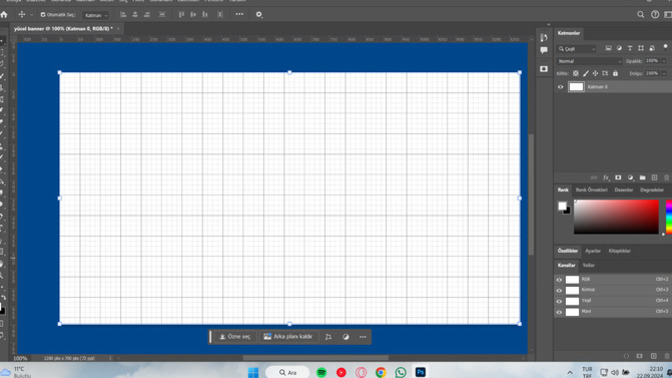Open the layer filter type dropdown
Image resolution: width=672 pixels, height=378 pixels.
(576, 49)
